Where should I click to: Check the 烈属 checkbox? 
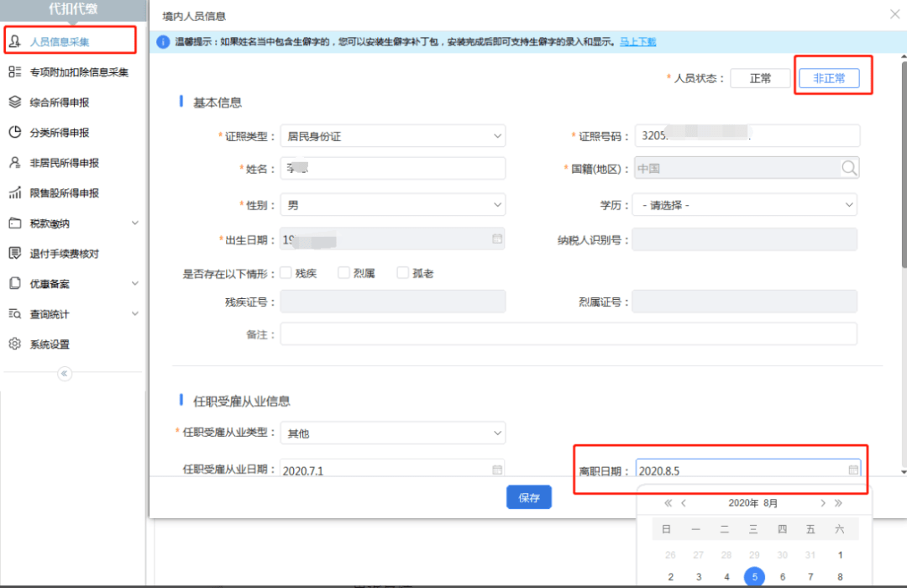[x=343, y=273]
